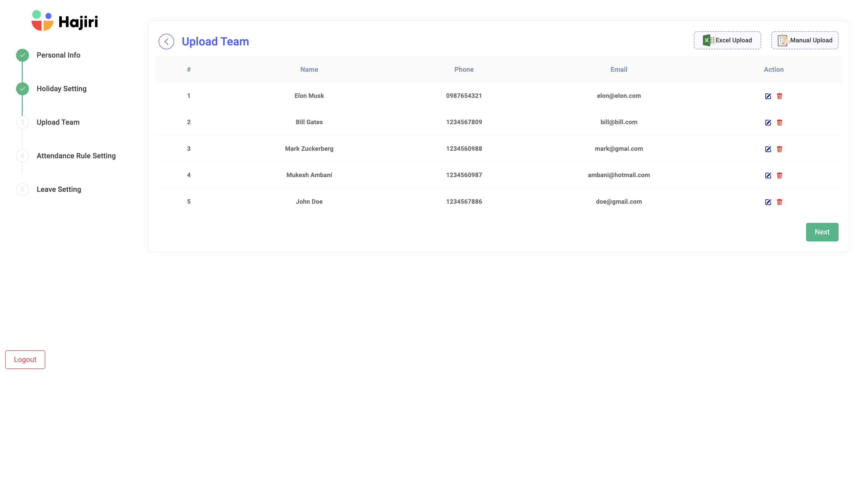The image size is (868, 497).
Task: Proceed with the Next button
Action: pyautogui.click(x=822, y=232)
